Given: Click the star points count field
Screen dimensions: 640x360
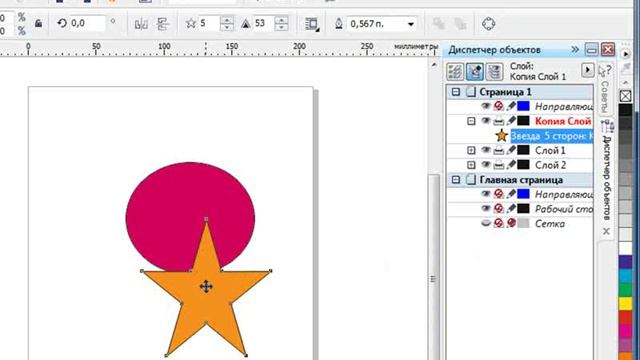Looking at the screenshot, I should [209, 23].
